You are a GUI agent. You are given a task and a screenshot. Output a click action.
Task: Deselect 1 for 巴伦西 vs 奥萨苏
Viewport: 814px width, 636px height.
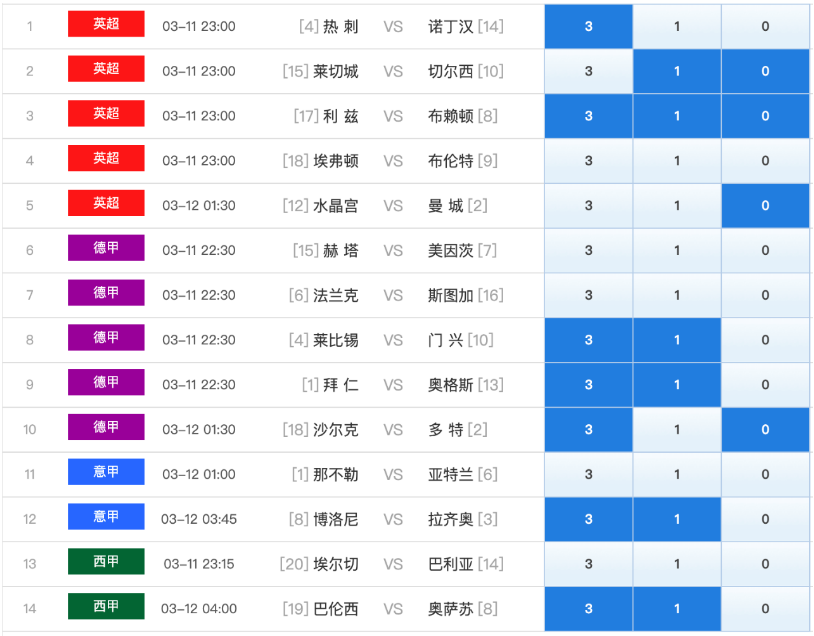coord(677,608)
